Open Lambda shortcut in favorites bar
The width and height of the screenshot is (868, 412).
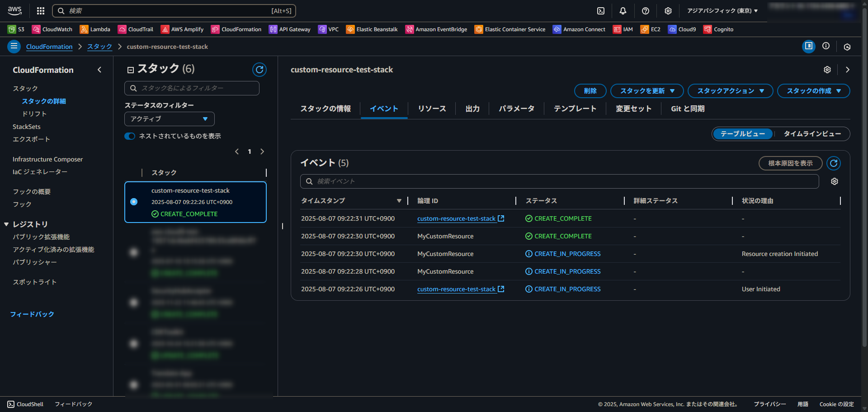95,29
